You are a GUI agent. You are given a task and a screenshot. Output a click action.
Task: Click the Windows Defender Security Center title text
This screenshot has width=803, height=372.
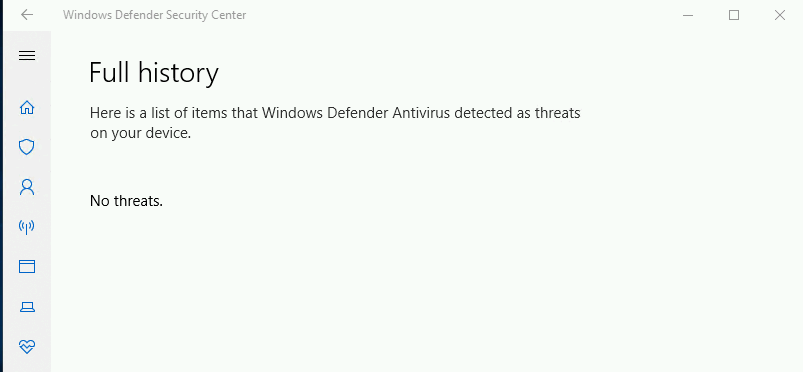[x=155, y=15]
